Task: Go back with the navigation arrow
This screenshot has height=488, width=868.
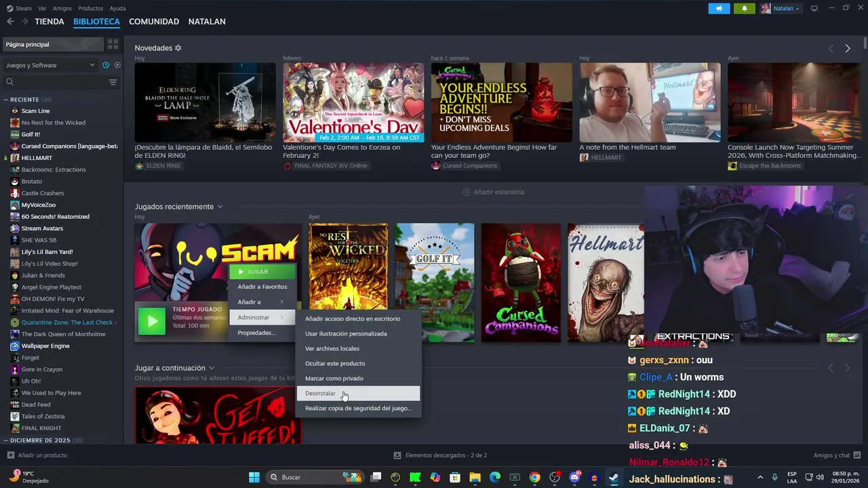Action: tap(10, 22)
